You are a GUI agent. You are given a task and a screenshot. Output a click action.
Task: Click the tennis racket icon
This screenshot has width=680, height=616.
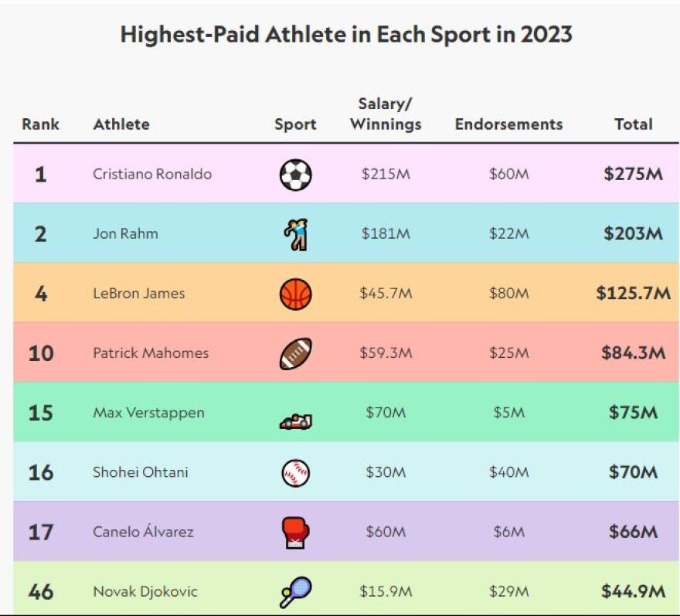point(295,592)
